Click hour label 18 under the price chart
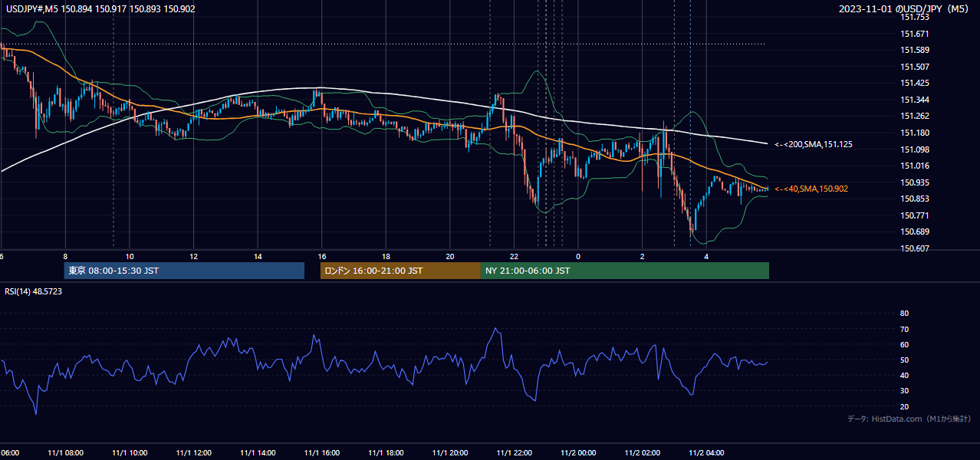The image size is (980, 460). coord(386,256)
